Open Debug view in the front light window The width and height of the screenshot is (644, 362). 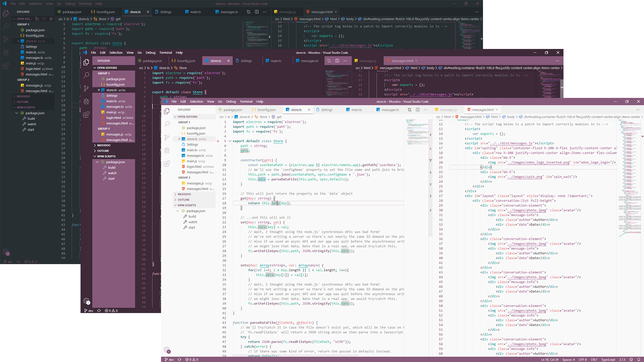pos(167,150)
